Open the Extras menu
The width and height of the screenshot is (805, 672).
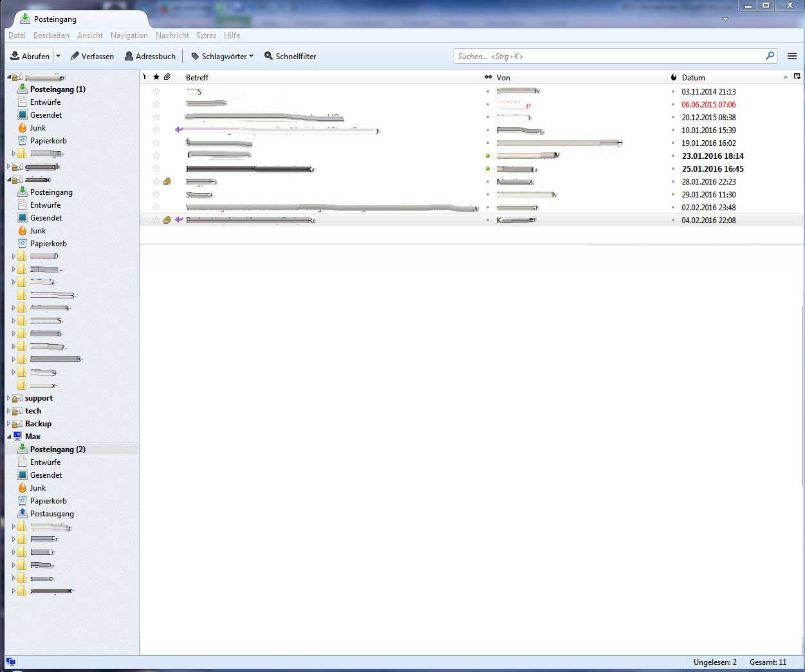point(207,35)
